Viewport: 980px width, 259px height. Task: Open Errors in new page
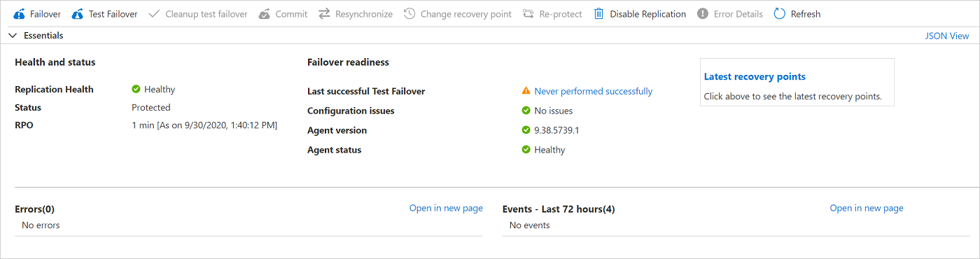tap(446, 208)
